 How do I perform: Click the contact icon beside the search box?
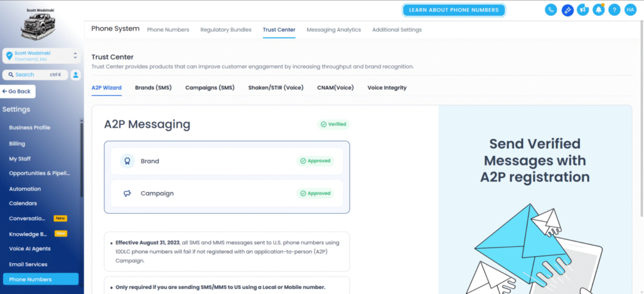coord(75,75)
